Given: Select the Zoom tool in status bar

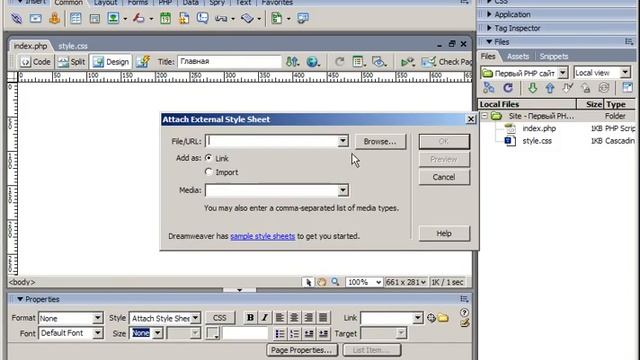Looking at the screenshot, I should (335, 282).
